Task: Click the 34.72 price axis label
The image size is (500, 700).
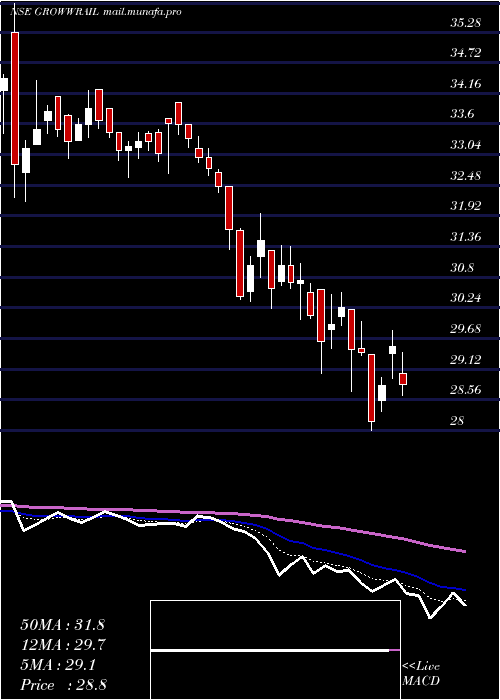Action: (466, 53)
